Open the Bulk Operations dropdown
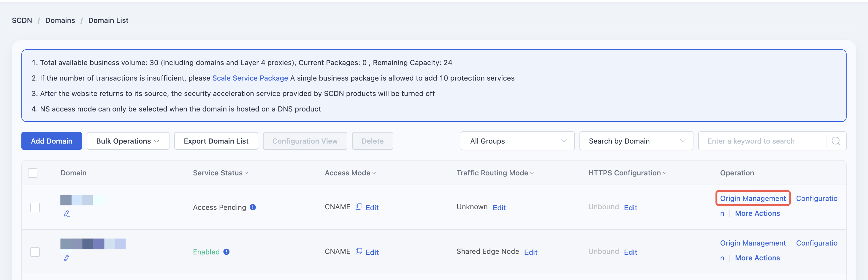This screenshot has height=280, width=868. coord(128,141)
